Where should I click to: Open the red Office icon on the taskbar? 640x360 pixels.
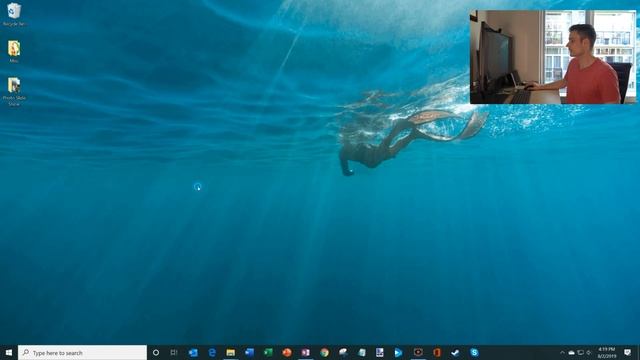[437, 353]
